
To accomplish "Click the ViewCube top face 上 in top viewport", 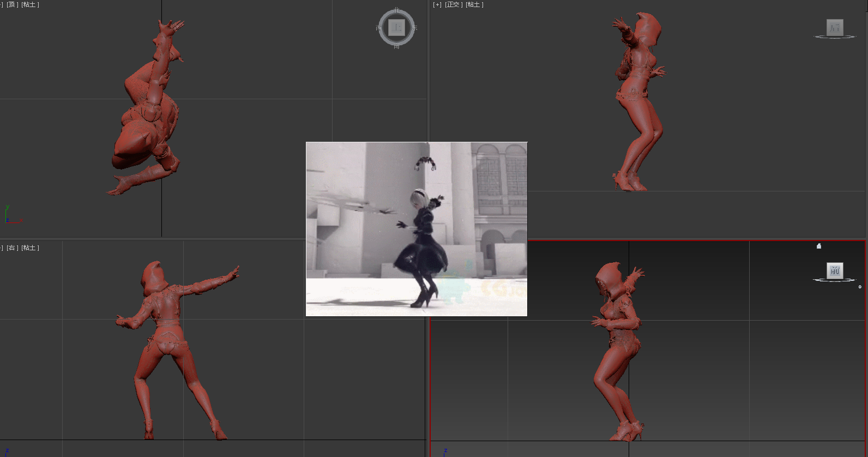I will point(396,27).
